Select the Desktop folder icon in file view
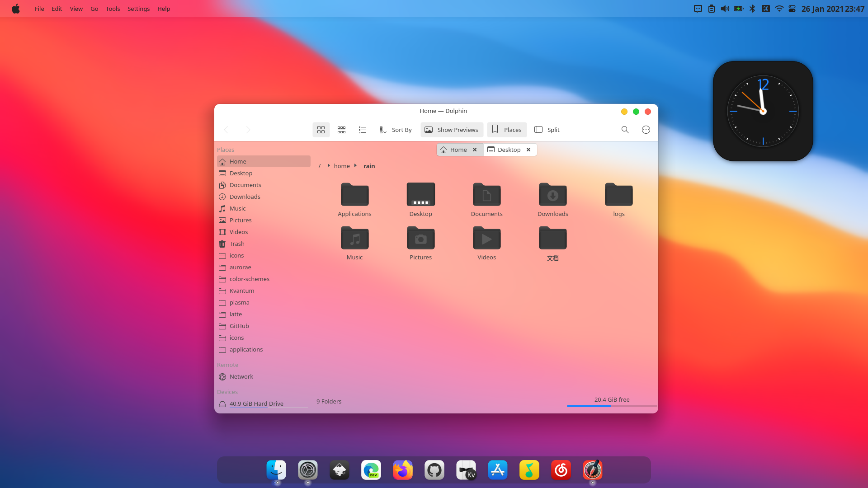This screenshot has width=868, height=488. (421, 194)
